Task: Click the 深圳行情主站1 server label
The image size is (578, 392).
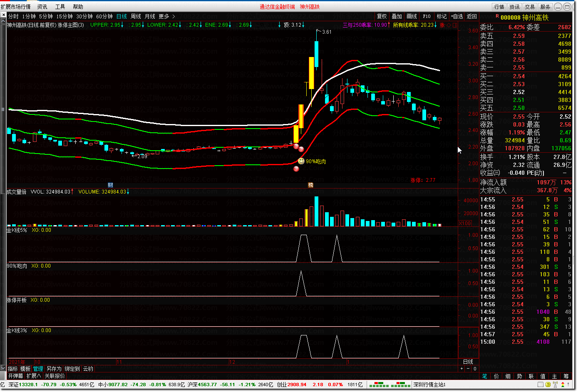Action: coord(429,385)
